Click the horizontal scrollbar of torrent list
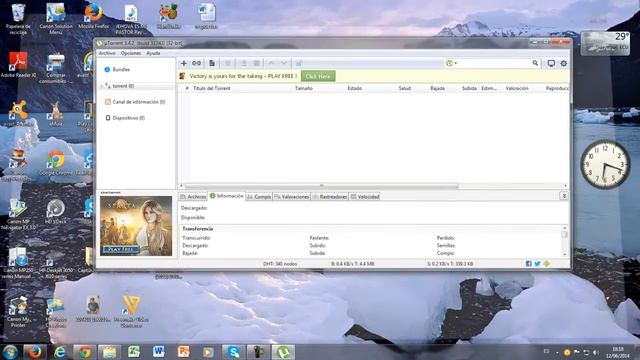This screenshot has width=640, height=360. pyautogui.click(x=321, y=186)
